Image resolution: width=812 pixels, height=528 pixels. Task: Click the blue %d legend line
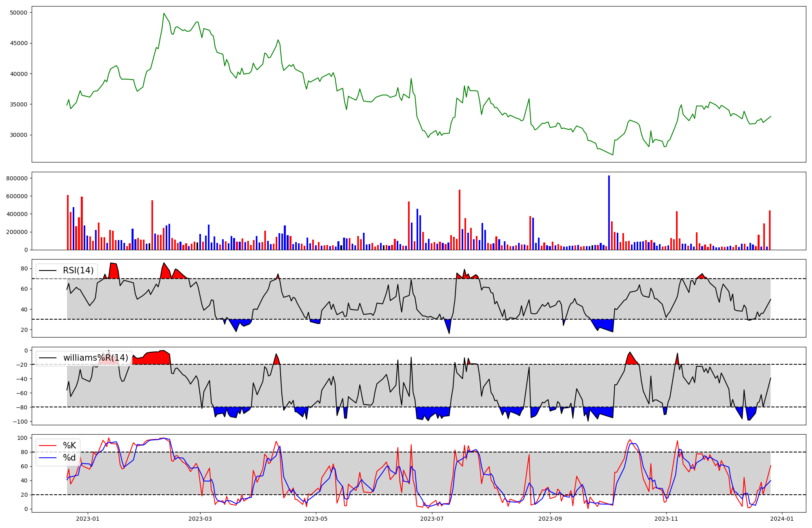48,458
